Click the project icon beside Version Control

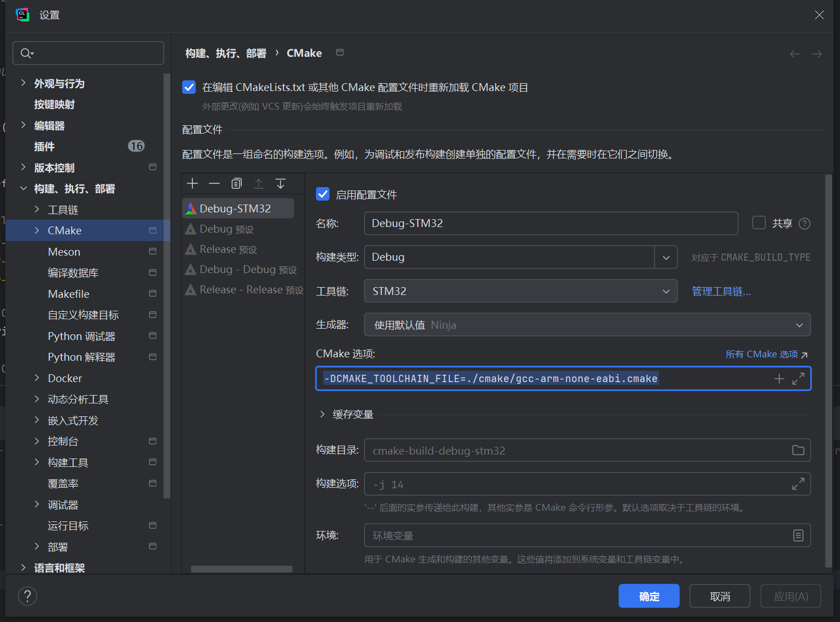tap(152, 167)
